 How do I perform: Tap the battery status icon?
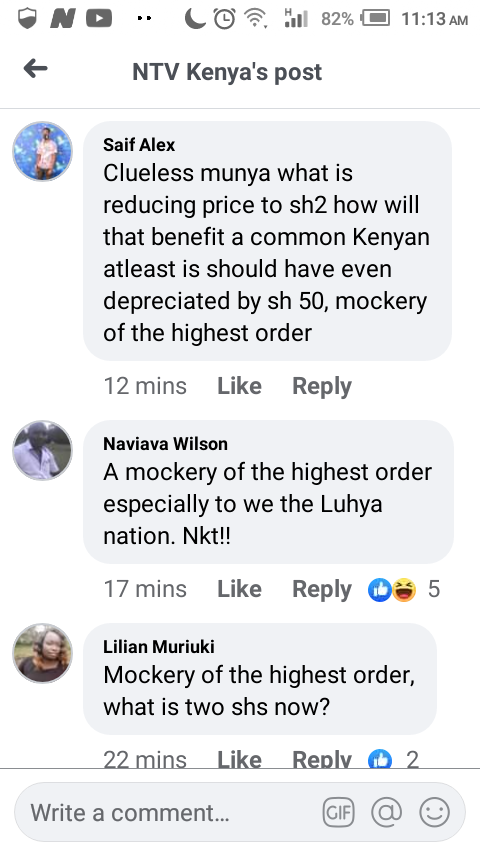(x=376, y=19)
